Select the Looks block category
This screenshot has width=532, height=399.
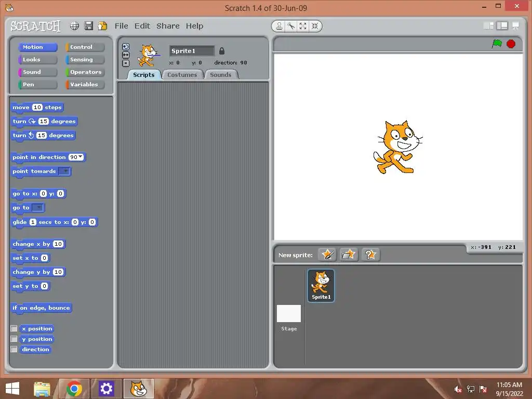(x=37, y=60)
